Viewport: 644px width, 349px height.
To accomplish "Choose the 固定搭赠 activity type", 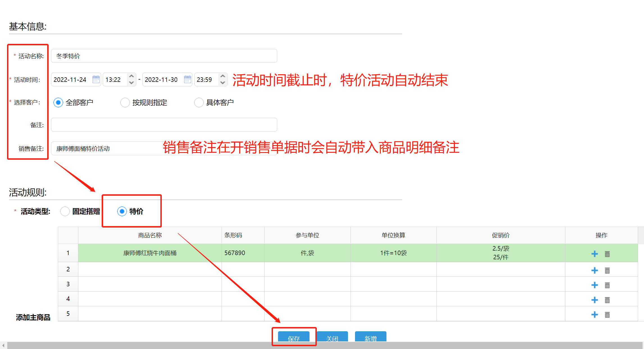I will coord(65,211).
